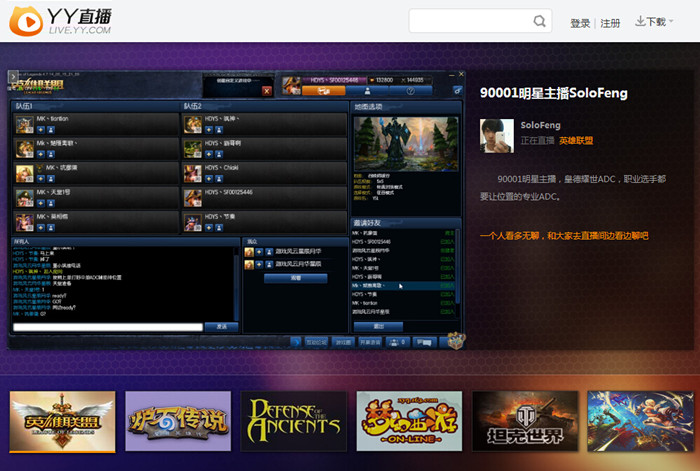Click the star icon in second team-1 row
Viewport: 700px width, 471px height.
pyautogui.click(x=41, y=154)
